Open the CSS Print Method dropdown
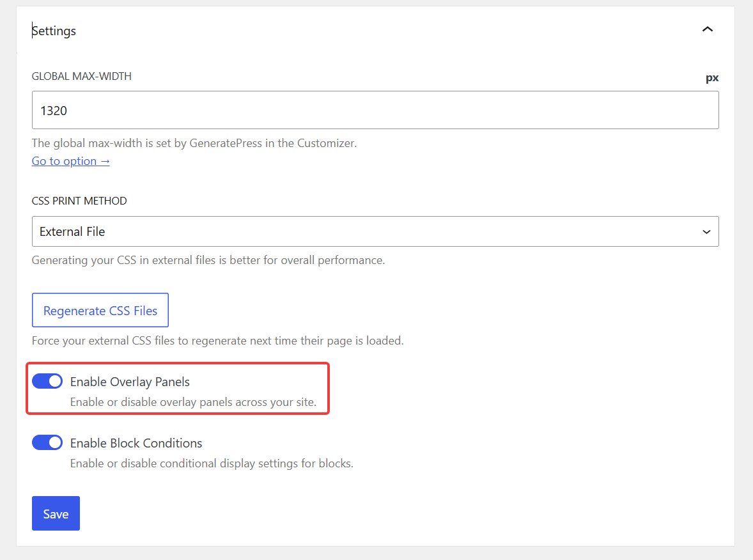Image resolution: width=753 pixels, height=560 pixels. [375, 231]
